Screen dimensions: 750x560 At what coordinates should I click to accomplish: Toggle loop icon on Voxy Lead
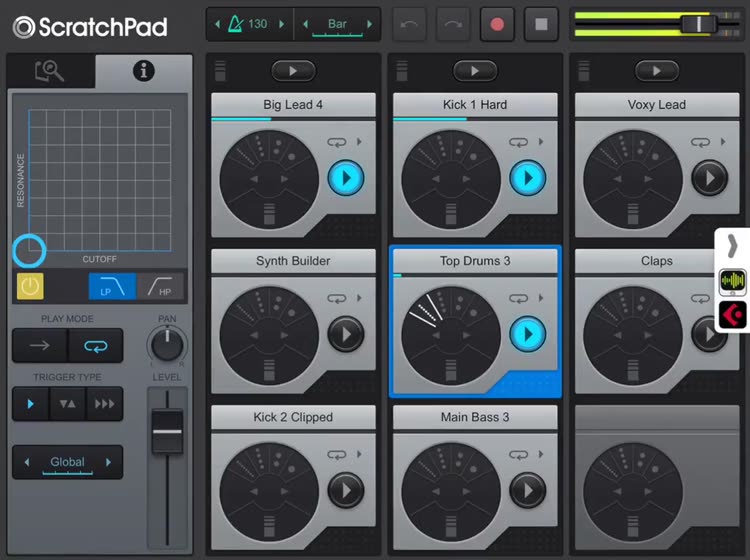tap(700, 142)
